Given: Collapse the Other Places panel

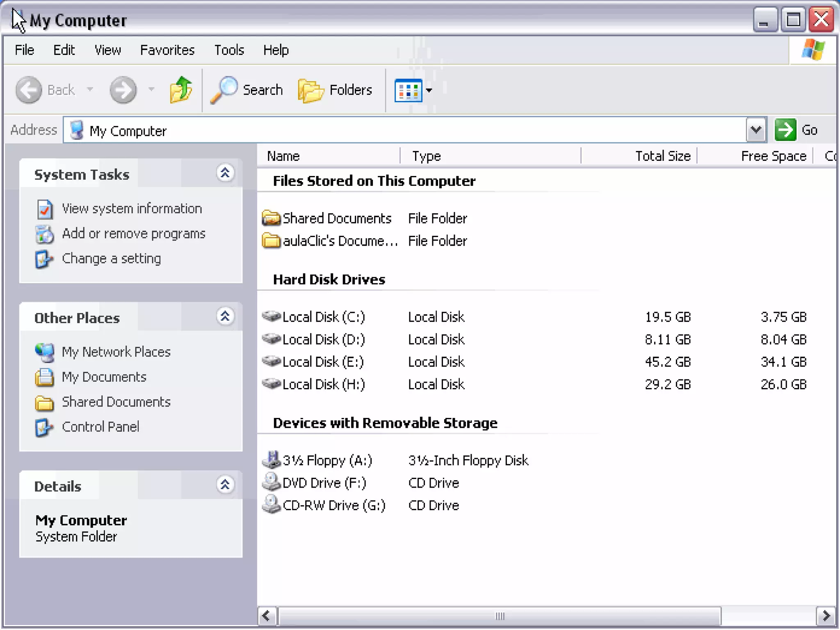Looking at the screenshot, I should (225, 317).
